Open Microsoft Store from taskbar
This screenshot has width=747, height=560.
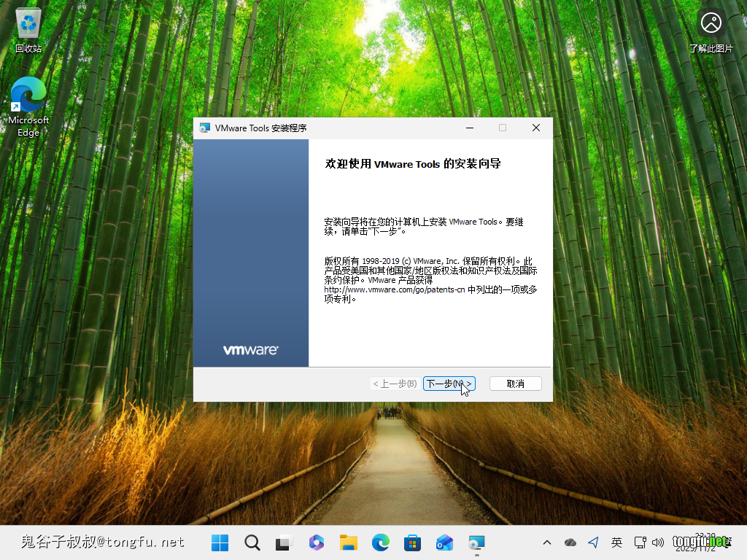coord(412,542)
